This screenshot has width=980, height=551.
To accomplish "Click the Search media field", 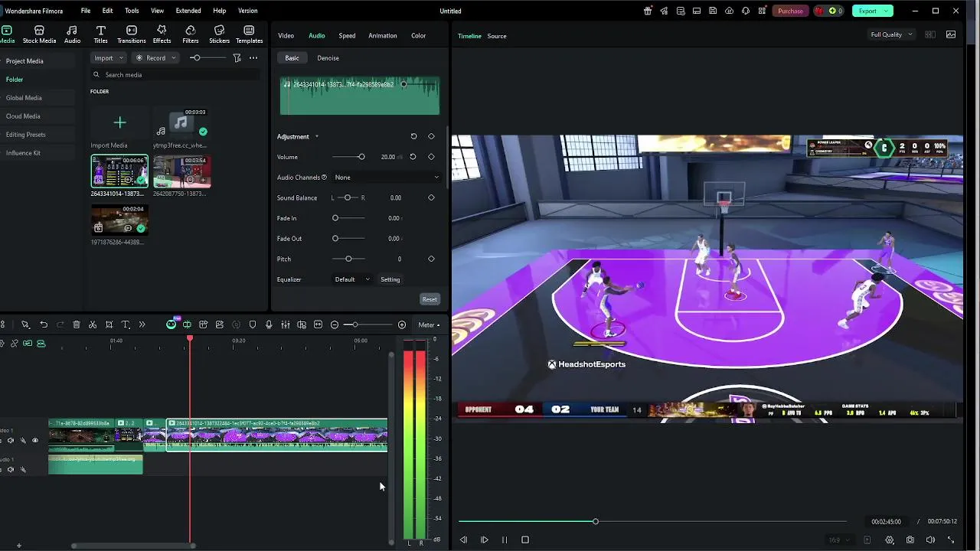I will coord(175,75).
